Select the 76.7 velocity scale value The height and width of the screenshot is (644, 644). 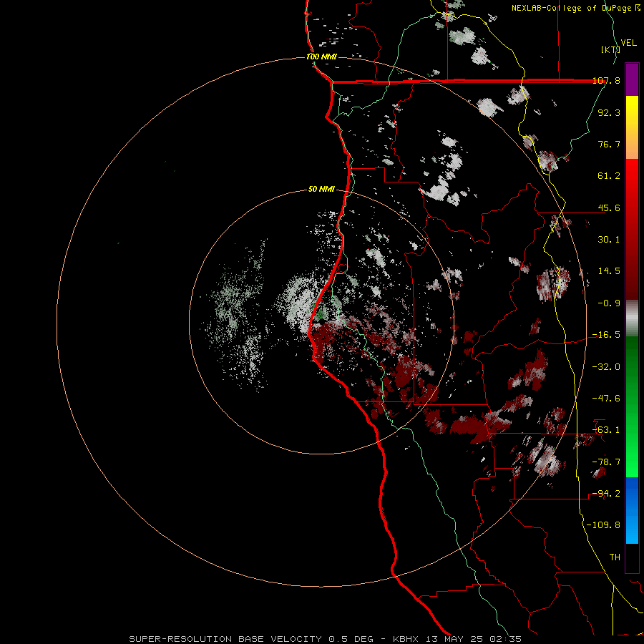[609, 144]
